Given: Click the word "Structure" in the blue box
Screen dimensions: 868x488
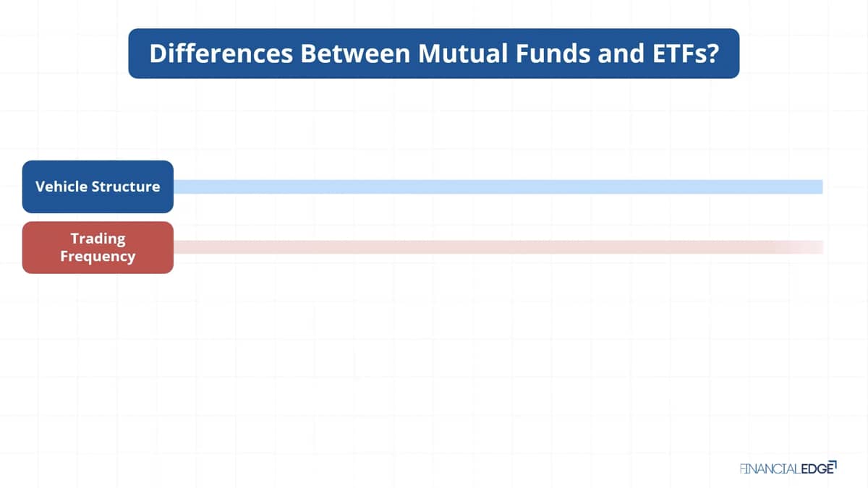Looking at the screenshot, I should tap(124, 187).
